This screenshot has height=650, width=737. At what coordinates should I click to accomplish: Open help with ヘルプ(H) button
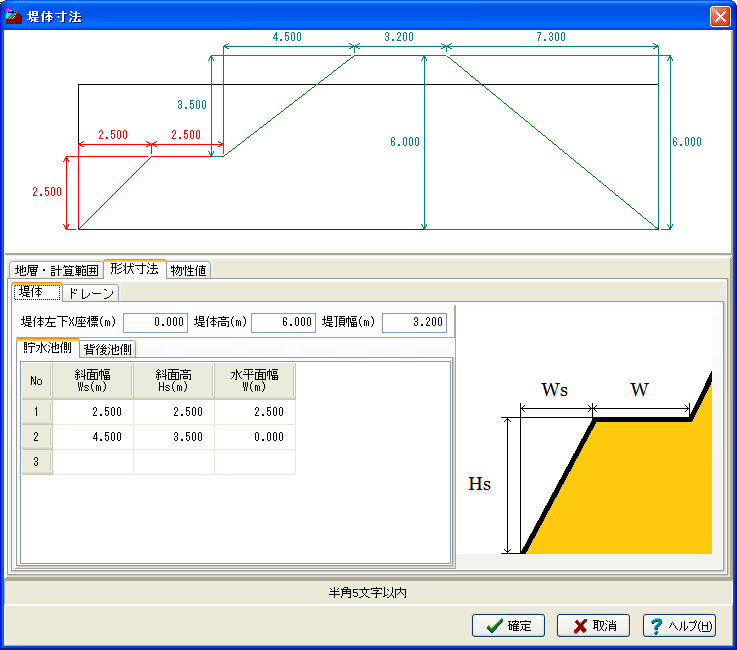[x=679, y=626]
